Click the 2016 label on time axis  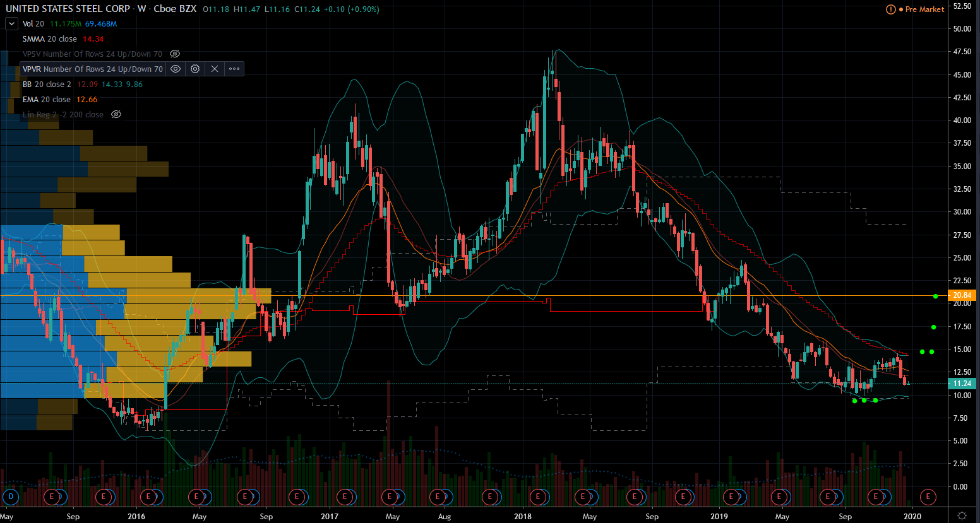(136, 516)
